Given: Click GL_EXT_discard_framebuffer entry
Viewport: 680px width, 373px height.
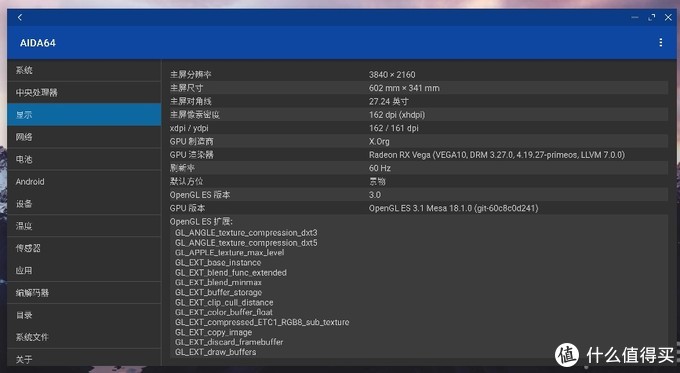Looking at the screenshot, I should click(x=229, y=342).
